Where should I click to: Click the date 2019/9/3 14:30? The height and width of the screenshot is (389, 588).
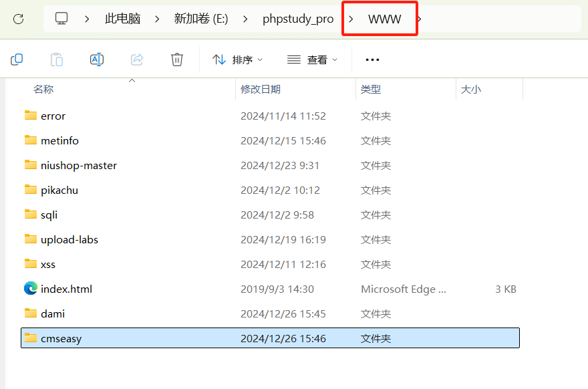click(277, 289)
